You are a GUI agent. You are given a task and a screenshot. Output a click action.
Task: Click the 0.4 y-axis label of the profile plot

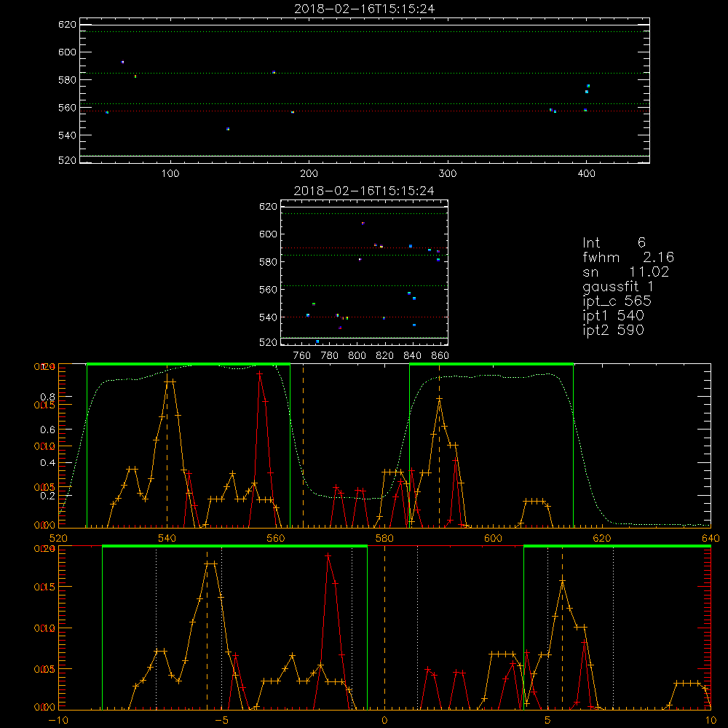click(x=48, y=463)
